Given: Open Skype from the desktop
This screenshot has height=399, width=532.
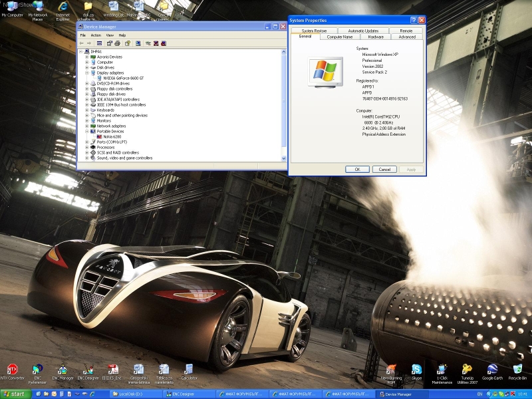Looking at the screenshot, I should [416, 370].
